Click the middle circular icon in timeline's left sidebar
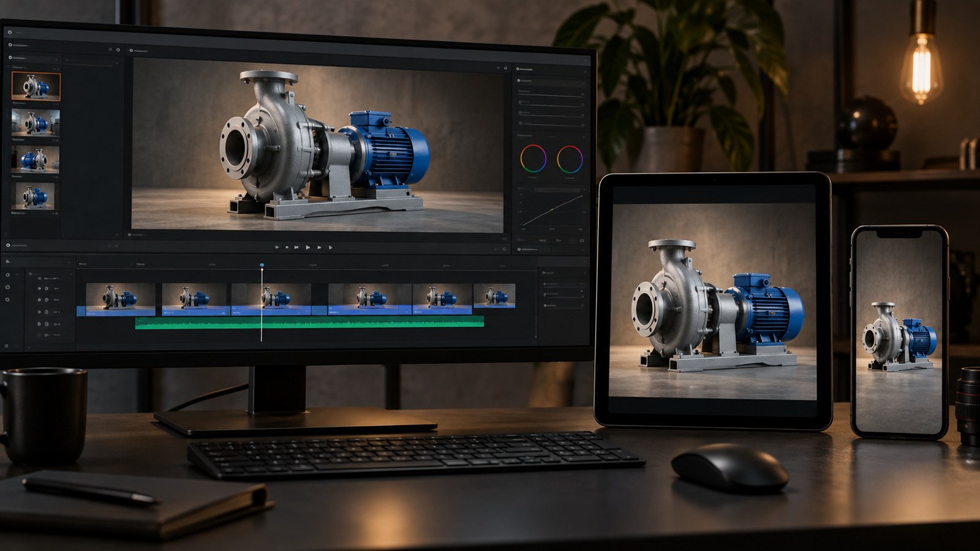This screenshot has height=551, width=980. [x=7, y=287]
